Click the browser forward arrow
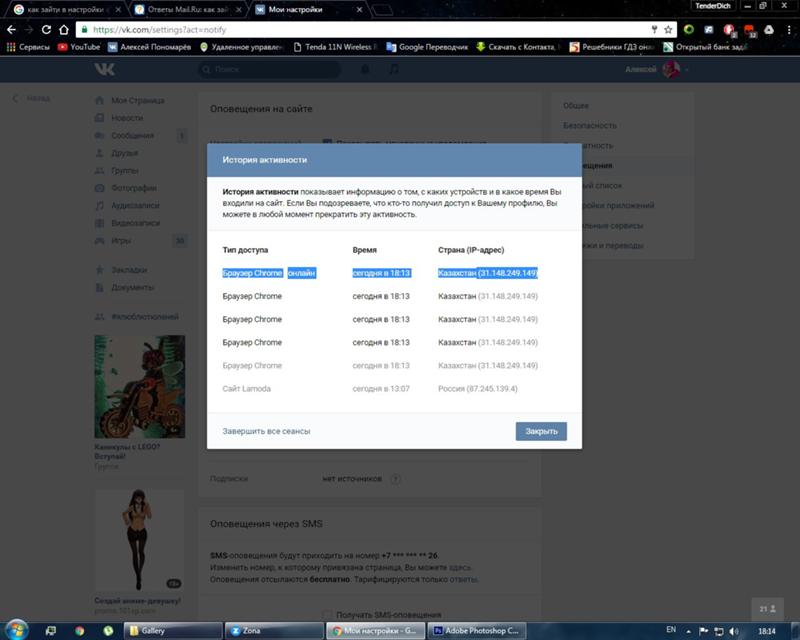Image resolution: width=800 pixels, height=640 pixels. tap(29, 30)
